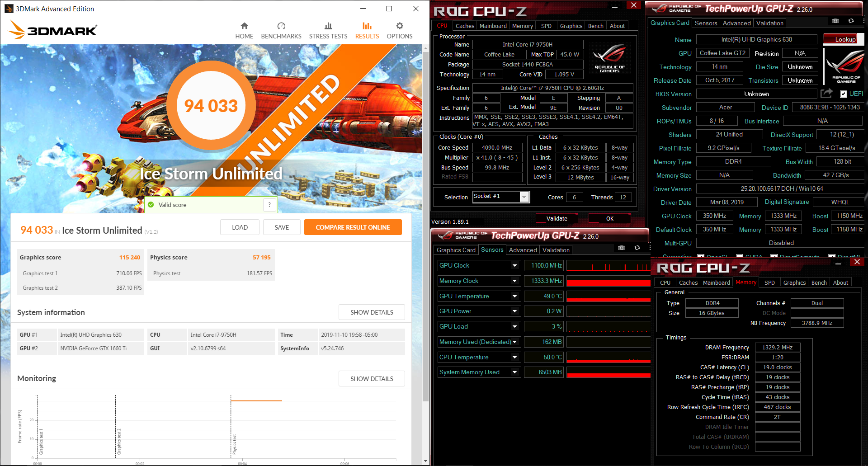This screenshot has height=466, width=868.
Task: Select the Results section in 3DMark
Action: click(367, 31)
